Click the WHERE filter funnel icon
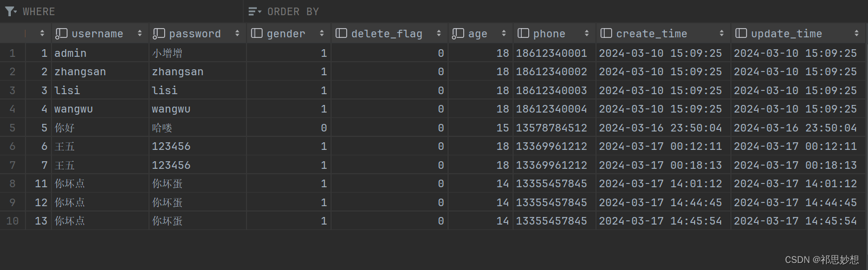The image size is (868, 270). pyautogui.click(x=10, y=11)
